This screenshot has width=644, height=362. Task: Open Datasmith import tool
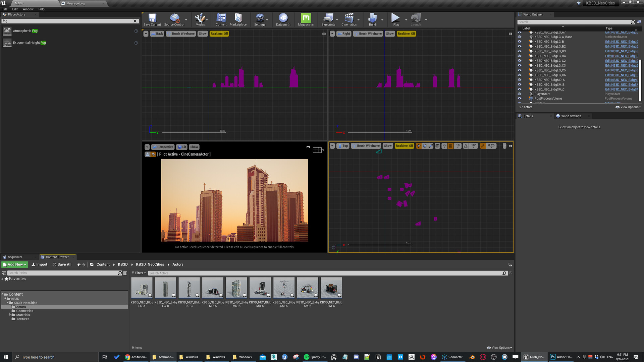point(283,20)
